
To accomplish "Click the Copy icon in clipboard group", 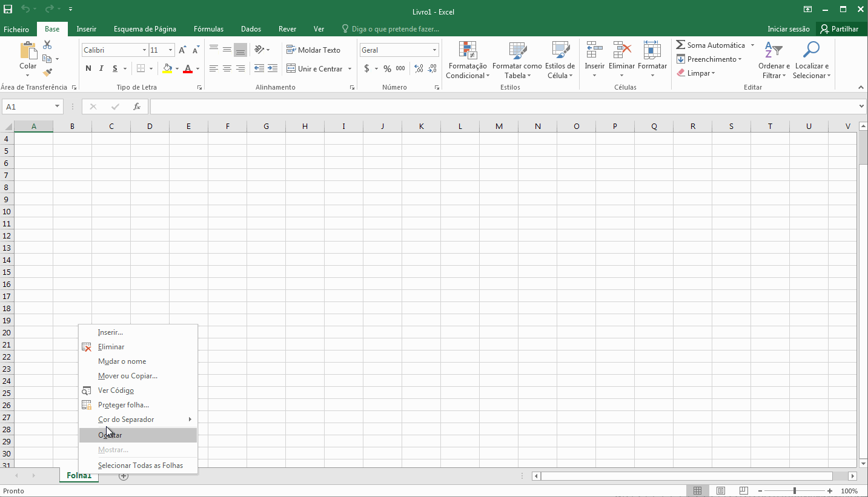I will click(x=47, y=59).
